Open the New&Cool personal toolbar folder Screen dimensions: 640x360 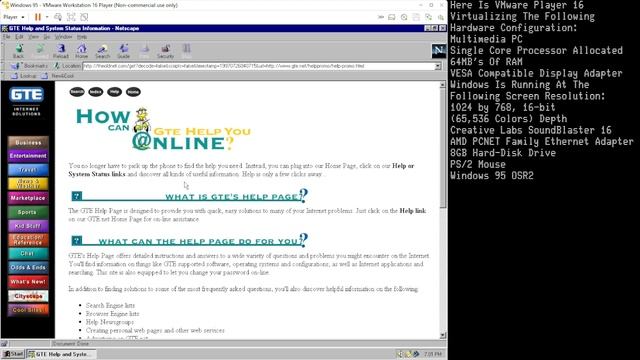(x=58, y=76)
